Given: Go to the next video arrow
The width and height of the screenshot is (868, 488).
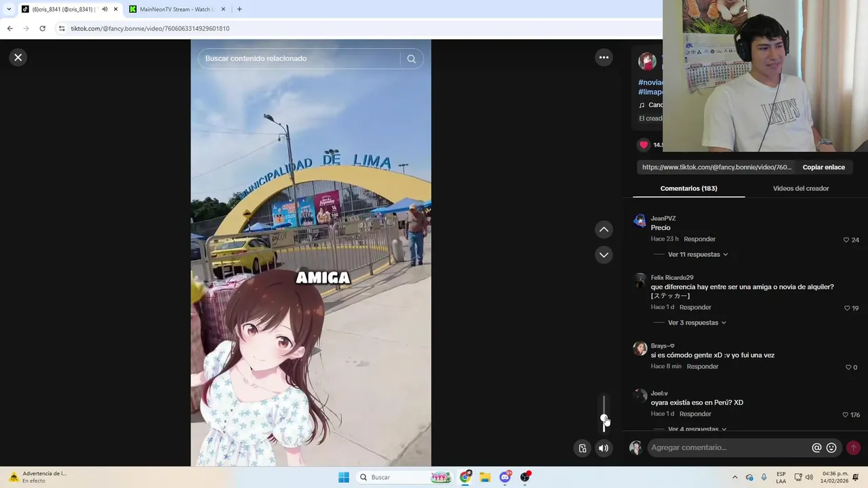Looking at the screenshot, I should click(x=604, y=255).
